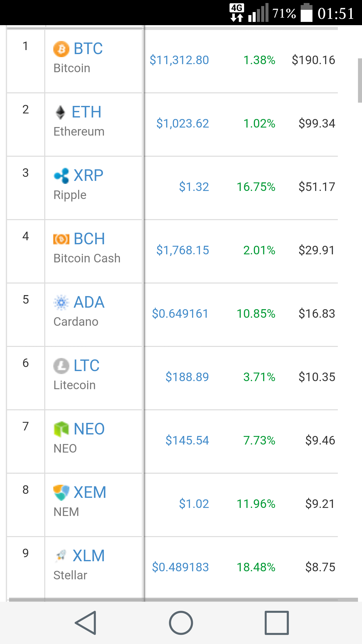The image size is (362, 644).
Task: Open the ETH ticker link
Action: pyautogui.click(x=86, y=112)
